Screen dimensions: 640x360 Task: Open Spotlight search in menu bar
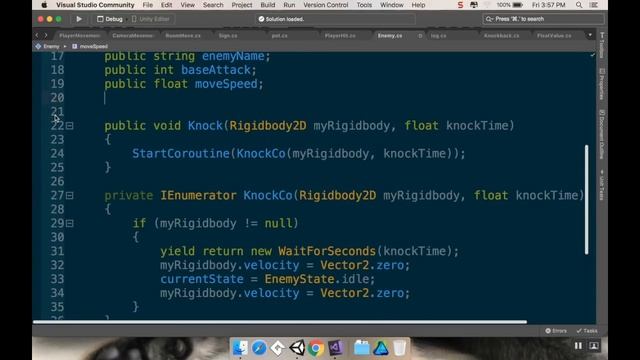(x=579, y=5)
